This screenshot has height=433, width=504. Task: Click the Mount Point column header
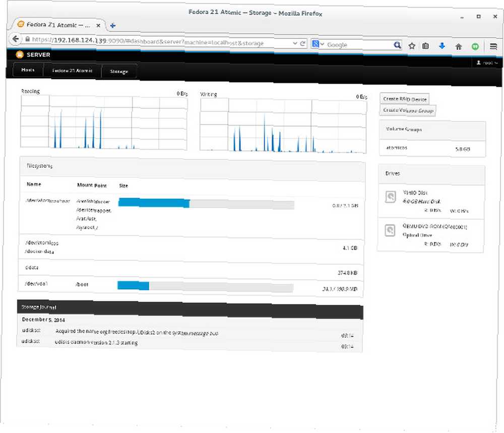(x=92, y=185)
